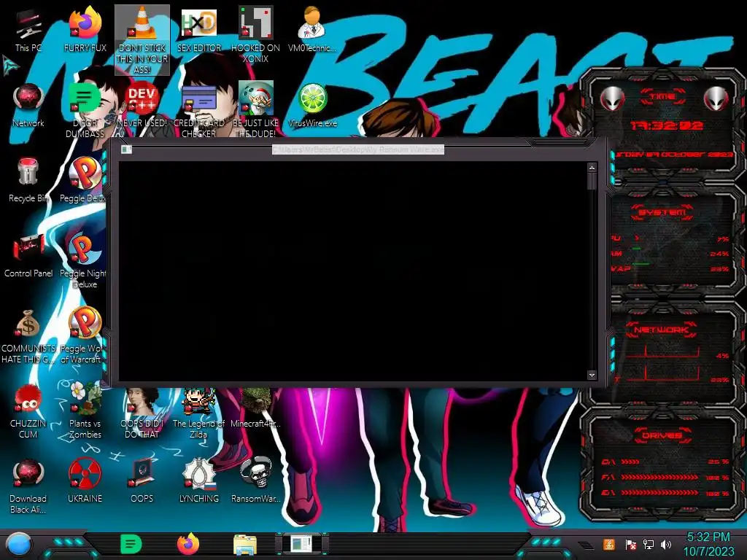Click the DRIVES gadget header
The height and width of the screenshot is (560, 747).
pyautogui.click(x=662, y=435)
